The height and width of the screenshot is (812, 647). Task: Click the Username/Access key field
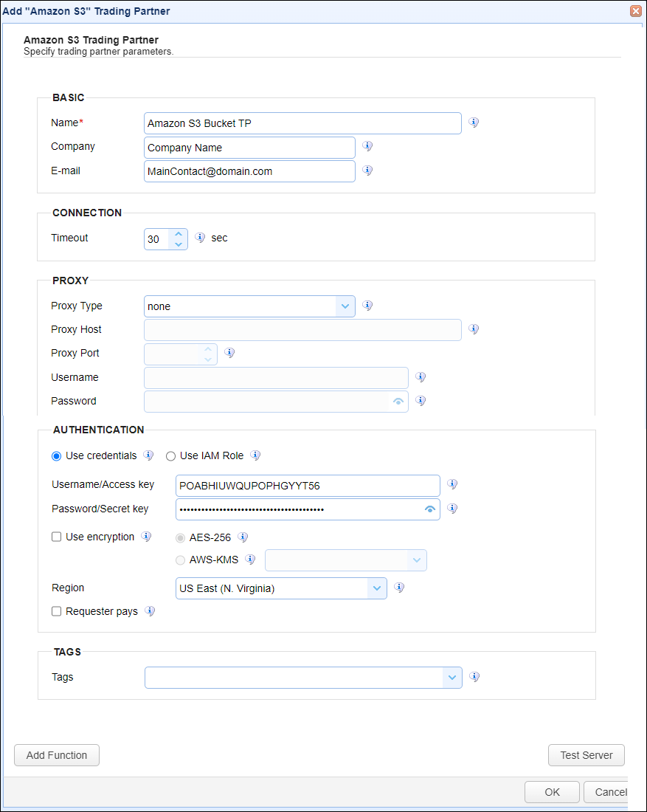[308, 486]
